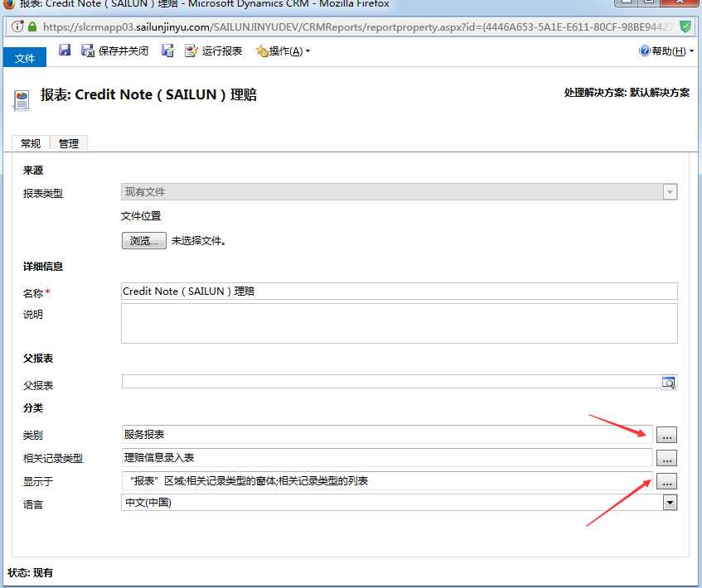Click the 来源 section heading

tap(33, 171)
